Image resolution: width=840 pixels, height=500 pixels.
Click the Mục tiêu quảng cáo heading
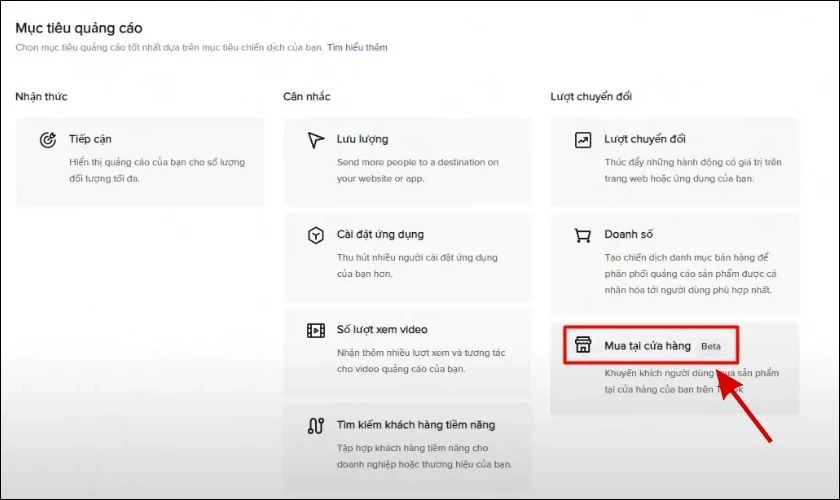pyautogui.click(x=79, y=28)
